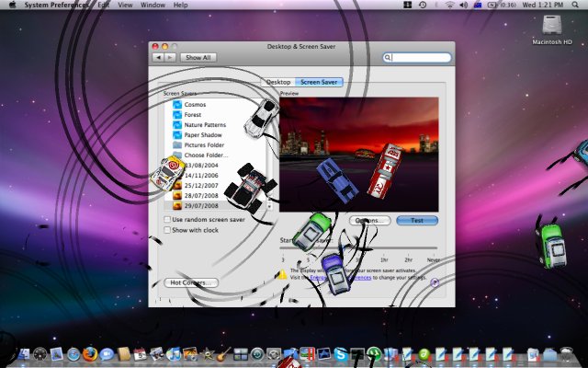Go back with the left arrow button
This screenshot has width=588, height=368.
[x=159, y=57]
